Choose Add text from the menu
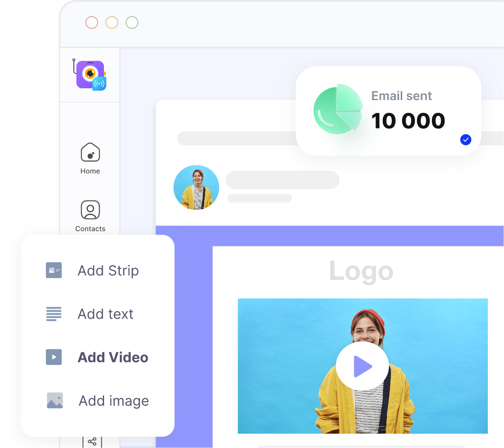504x448 pixels. click(105, 314)
